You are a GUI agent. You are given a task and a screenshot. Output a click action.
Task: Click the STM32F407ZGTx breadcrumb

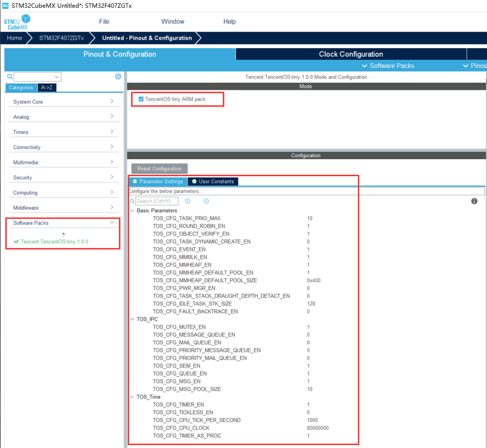coord(62,38)
